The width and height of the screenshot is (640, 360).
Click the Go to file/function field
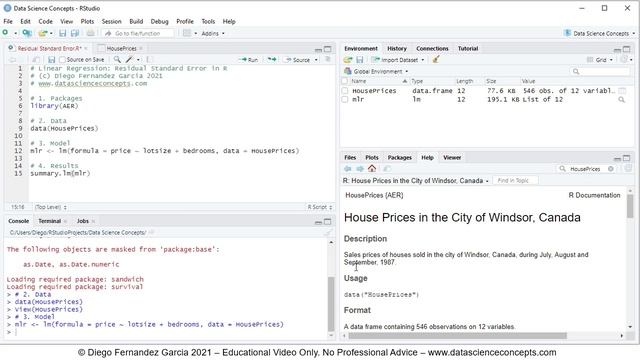coord(138,33)
